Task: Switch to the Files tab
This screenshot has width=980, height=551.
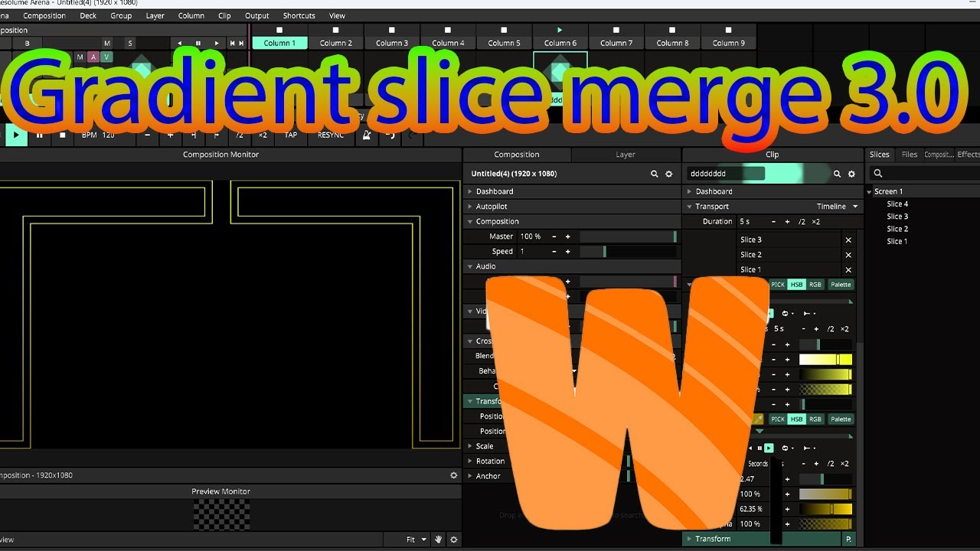Action: 909,155
